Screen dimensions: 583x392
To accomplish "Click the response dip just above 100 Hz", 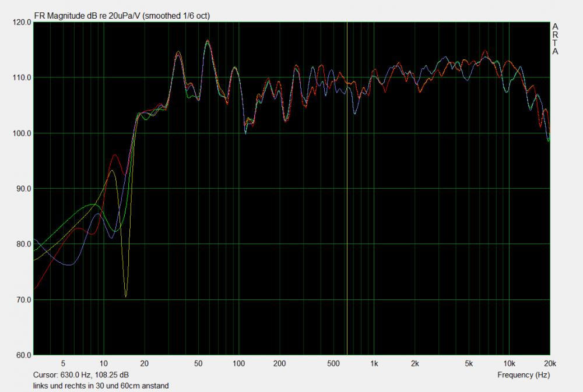I will tap(245, 132).
